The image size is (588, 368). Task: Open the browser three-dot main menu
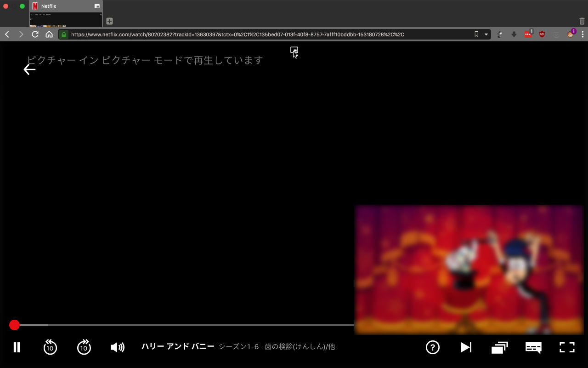pos(582,34)
